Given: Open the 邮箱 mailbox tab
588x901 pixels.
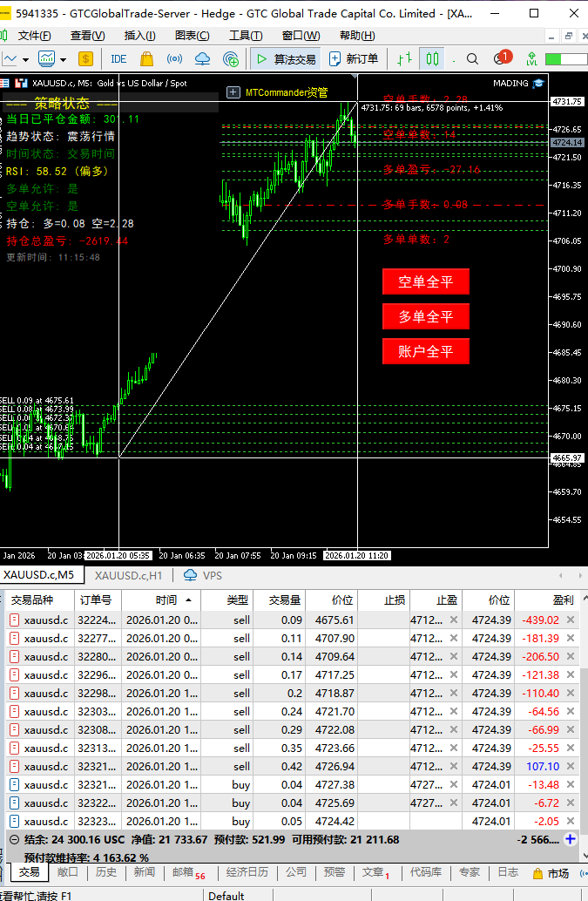Looking at the screenshot, I should click(x=188, y=873).
